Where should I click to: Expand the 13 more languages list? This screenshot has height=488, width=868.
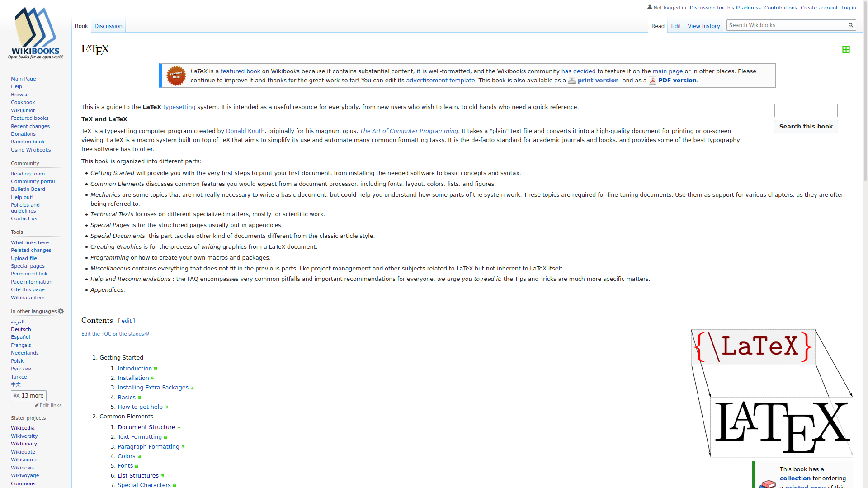pyautogui.click(x=28, y=396)
